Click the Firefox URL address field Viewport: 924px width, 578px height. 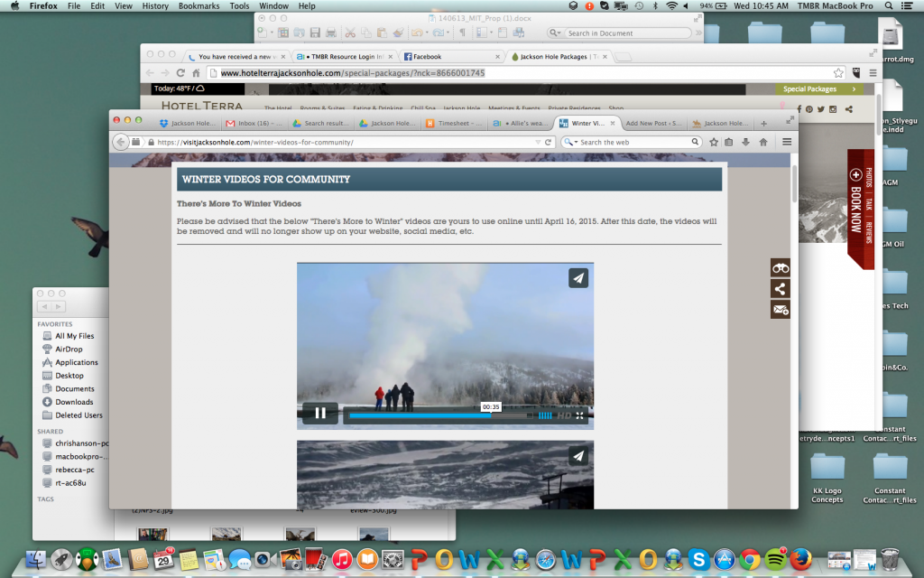tap(342, 142)
